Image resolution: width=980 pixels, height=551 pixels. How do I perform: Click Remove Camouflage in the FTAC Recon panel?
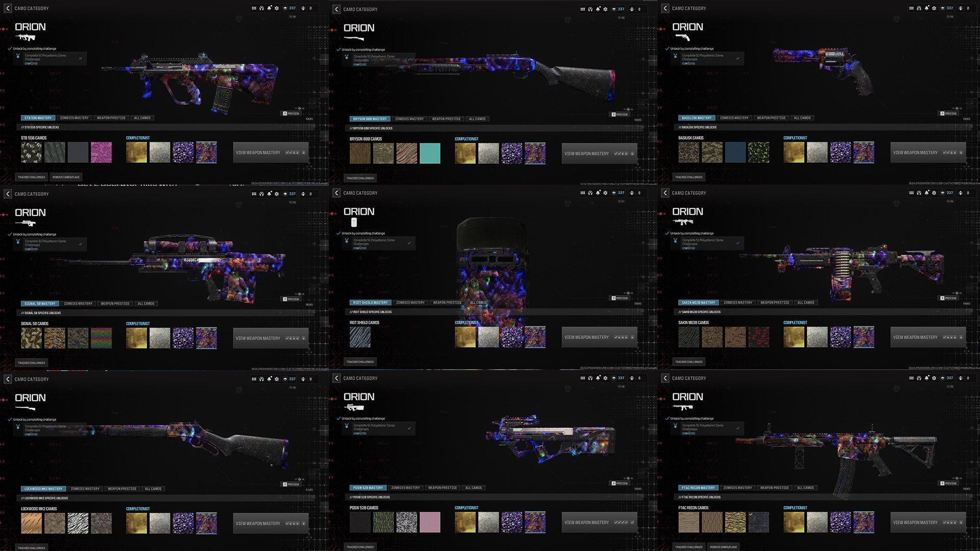tap(723, 547)
